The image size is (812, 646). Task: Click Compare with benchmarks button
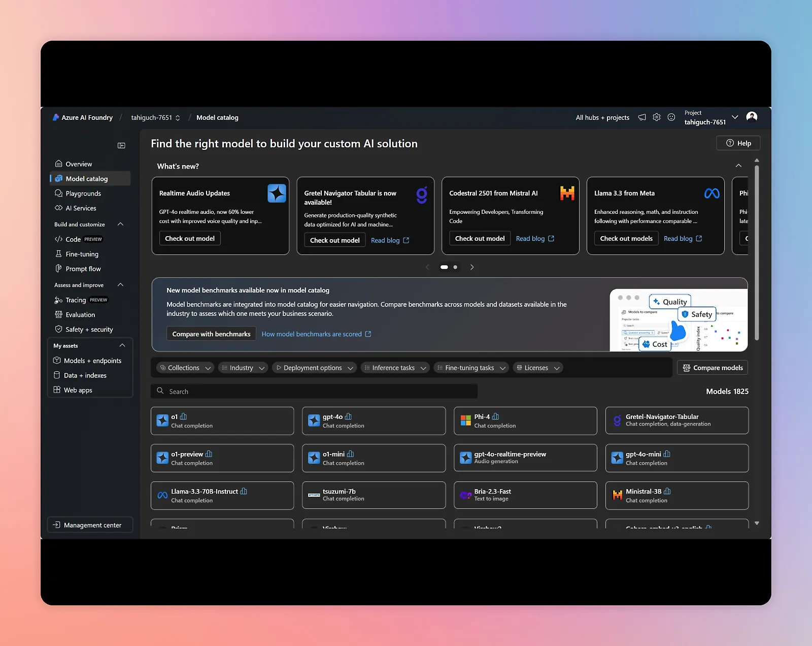pyautogui.click(x=211, y=334)
